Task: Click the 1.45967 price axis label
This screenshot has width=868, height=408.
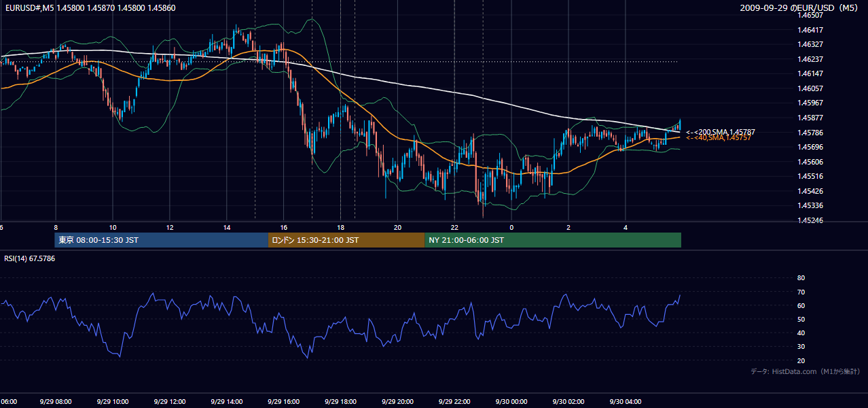Action: click(x=810, y=103)
